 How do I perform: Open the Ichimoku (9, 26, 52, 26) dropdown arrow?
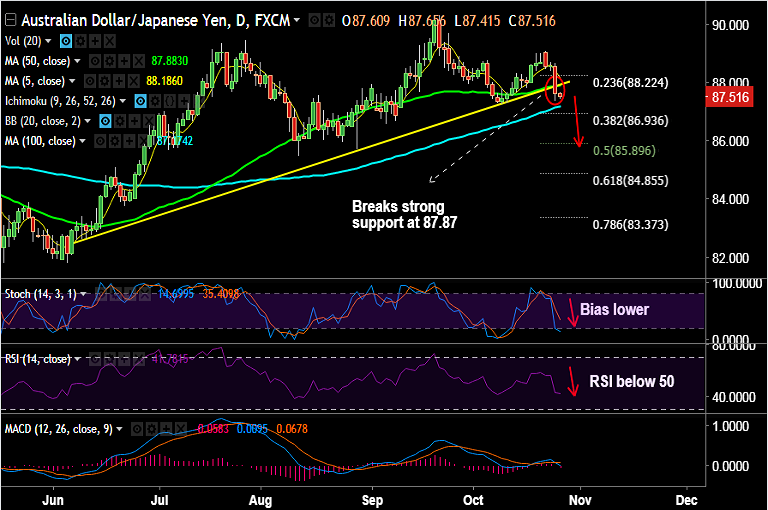(122, 101)
